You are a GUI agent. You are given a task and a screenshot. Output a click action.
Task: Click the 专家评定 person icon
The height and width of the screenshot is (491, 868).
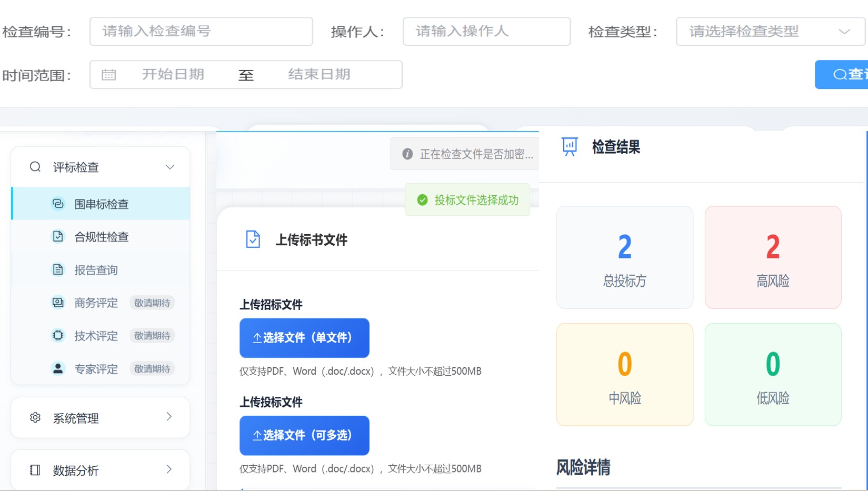click(58, 368)
